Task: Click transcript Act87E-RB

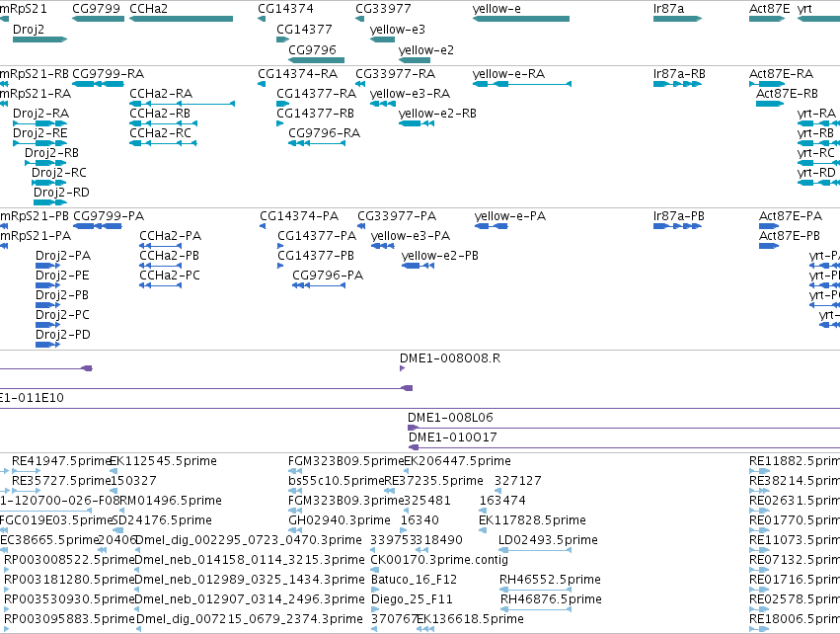Action: [x=787, y=93]
